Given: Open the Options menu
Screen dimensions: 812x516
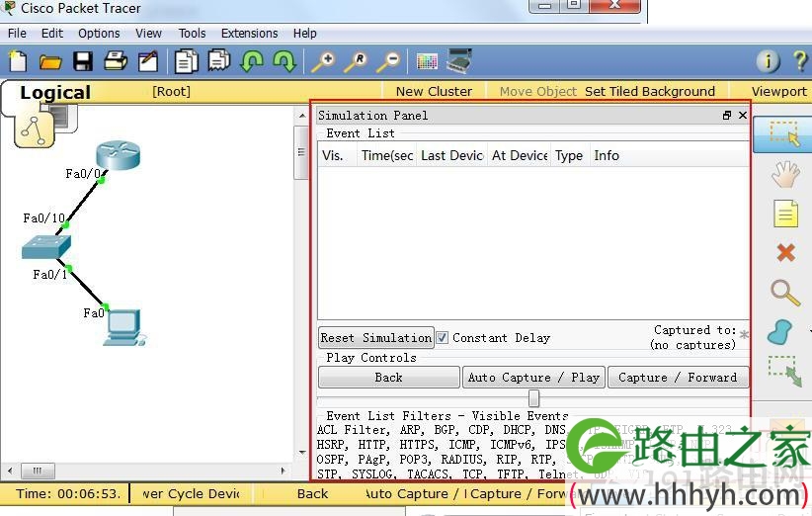Looking at the screenshot, I should tap(99, 34).
